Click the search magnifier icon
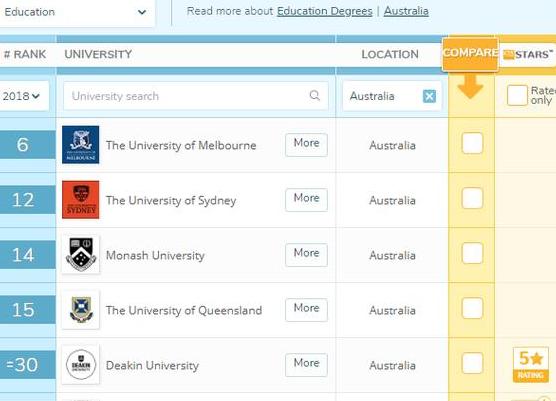 click(315, 95)
